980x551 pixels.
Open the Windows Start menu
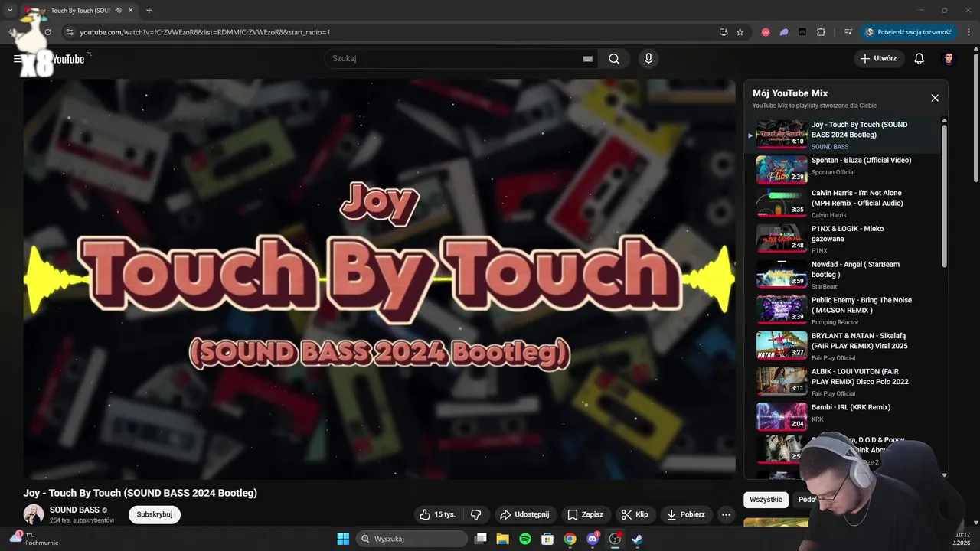tap(343, 539)
